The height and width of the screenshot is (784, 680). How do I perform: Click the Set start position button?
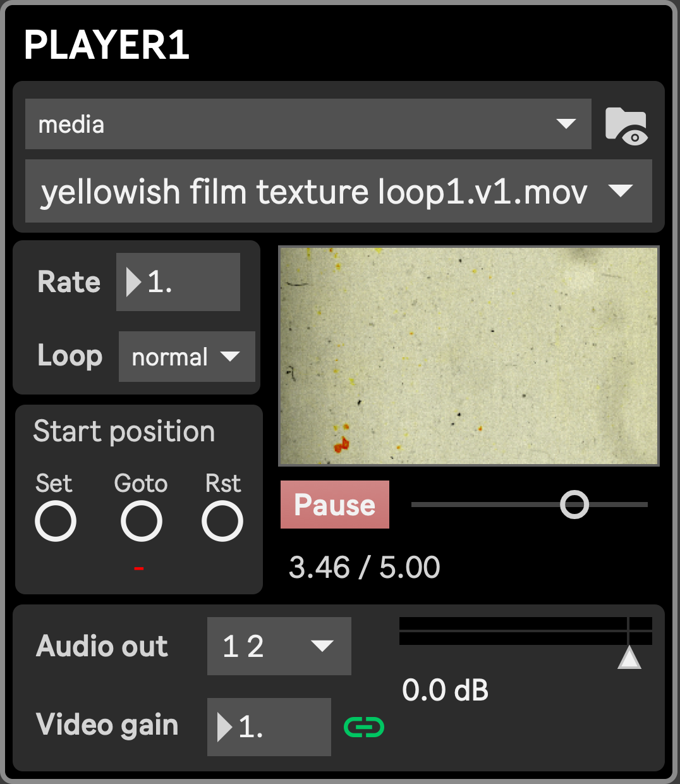[x=56, y=521]
